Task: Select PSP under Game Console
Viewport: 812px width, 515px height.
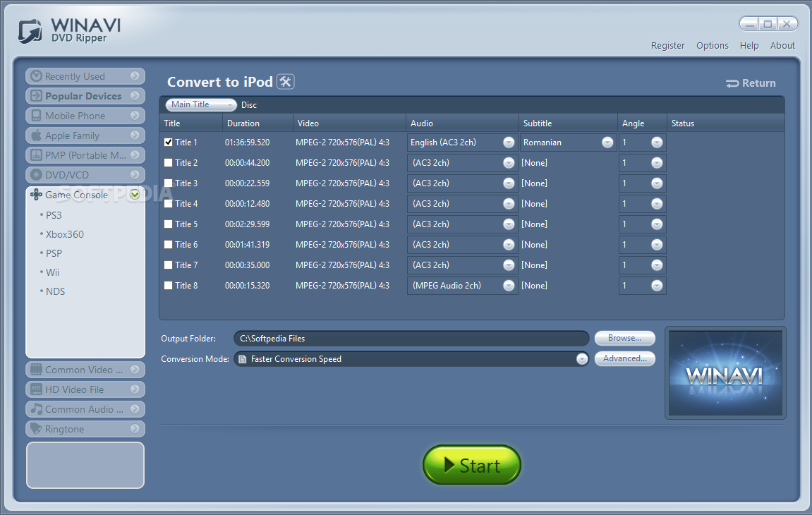Action: [54, 253]
